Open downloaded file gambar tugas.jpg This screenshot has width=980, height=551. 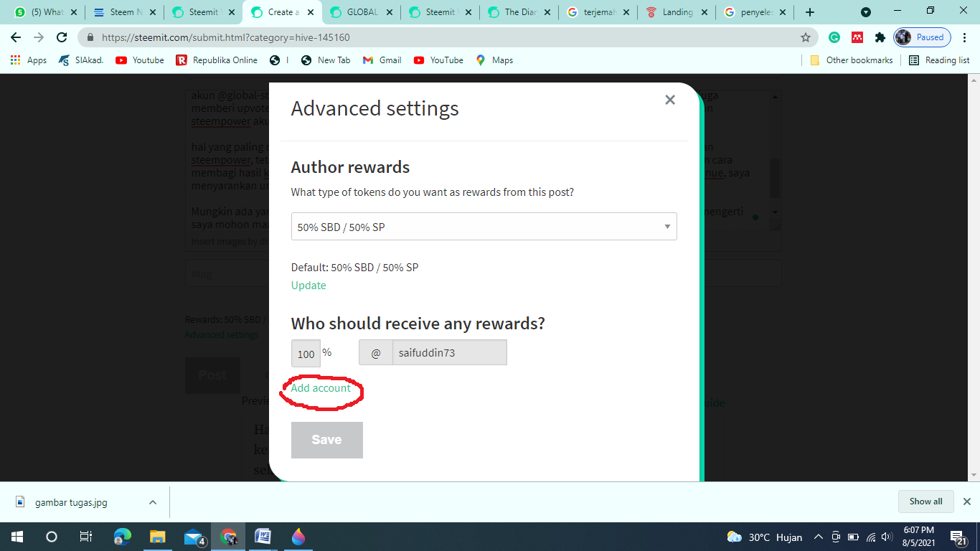pos(72,502)
